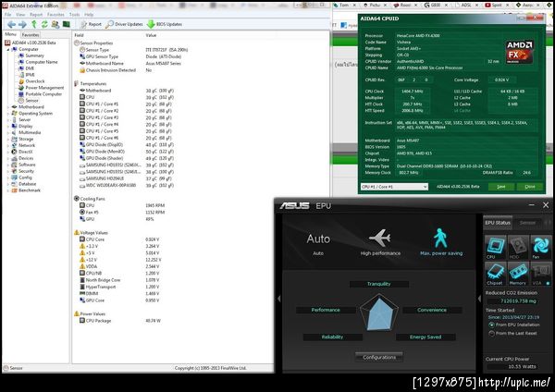This screenshot has height=392, width=555.
Task: Select the GPU Diode (DispIO) temperature row
Action: pos(129,145)
